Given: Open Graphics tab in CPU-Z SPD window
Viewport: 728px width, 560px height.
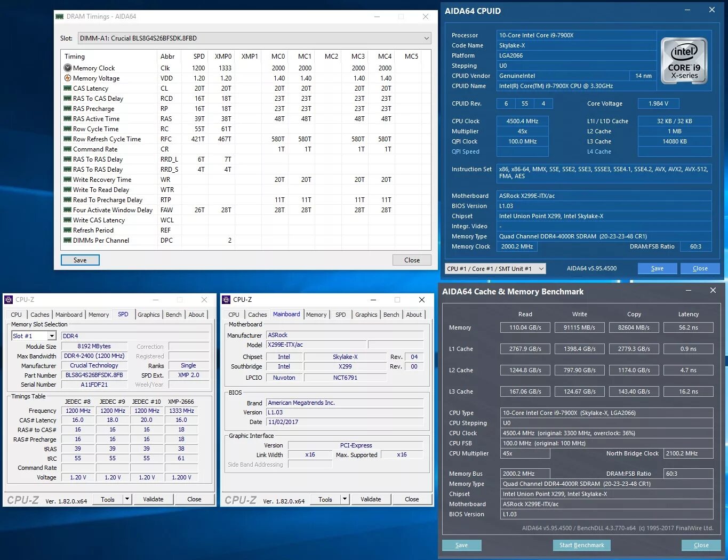Looking at the screenshot, I should pos(149,315).
